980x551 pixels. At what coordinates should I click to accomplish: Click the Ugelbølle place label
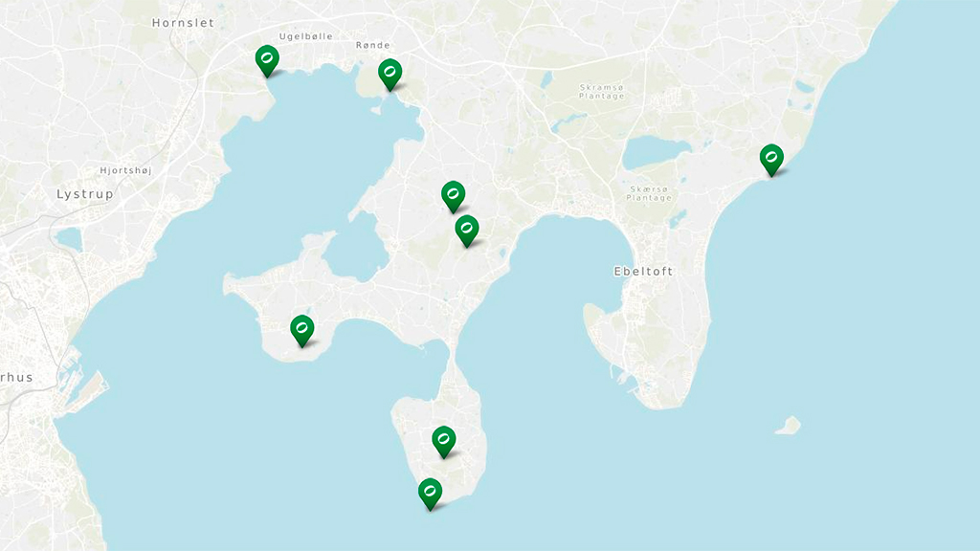(x=305, y=36)
